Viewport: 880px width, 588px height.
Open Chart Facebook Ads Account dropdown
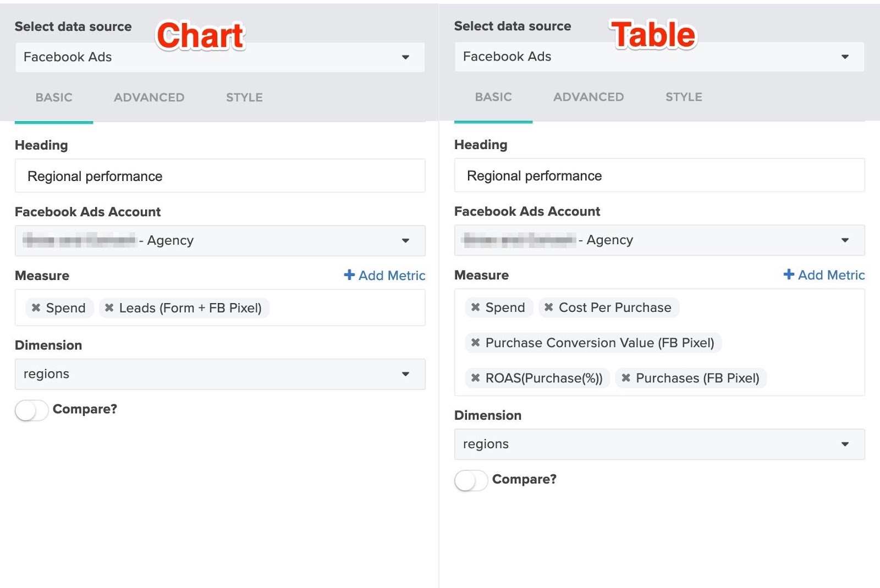tap(220, 240)
